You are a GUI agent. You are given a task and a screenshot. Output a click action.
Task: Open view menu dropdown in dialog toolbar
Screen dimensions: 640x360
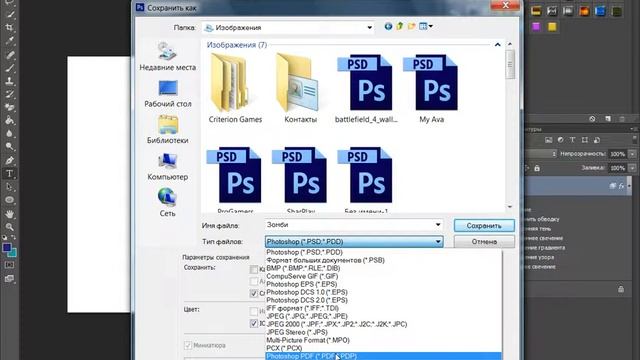click(x=431, y=27)
